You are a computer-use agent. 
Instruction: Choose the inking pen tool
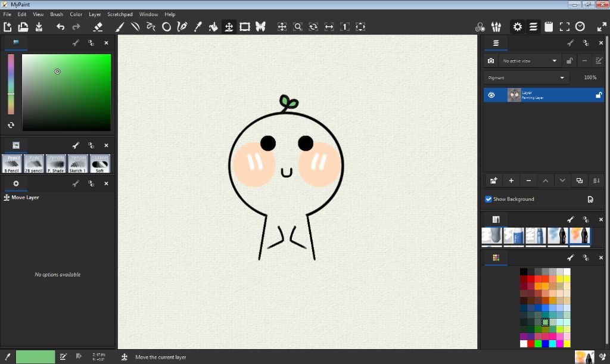click(182, 27)
